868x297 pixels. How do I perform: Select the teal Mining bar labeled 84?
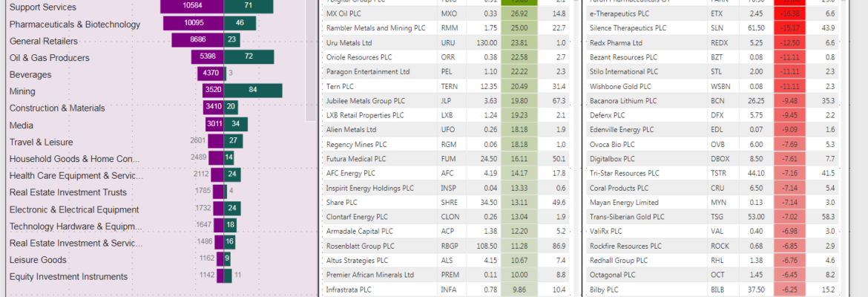point(253,91)
